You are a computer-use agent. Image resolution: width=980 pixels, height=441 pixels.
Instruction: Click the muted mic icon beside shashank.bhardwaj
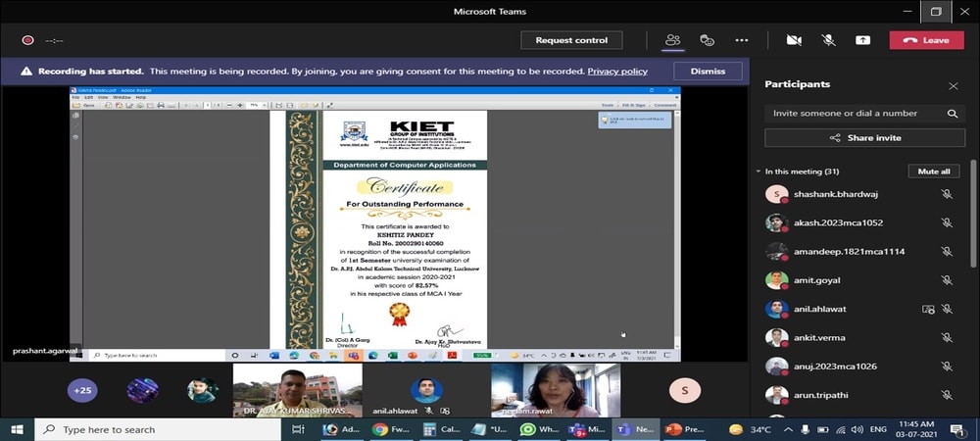coord(947,194)
